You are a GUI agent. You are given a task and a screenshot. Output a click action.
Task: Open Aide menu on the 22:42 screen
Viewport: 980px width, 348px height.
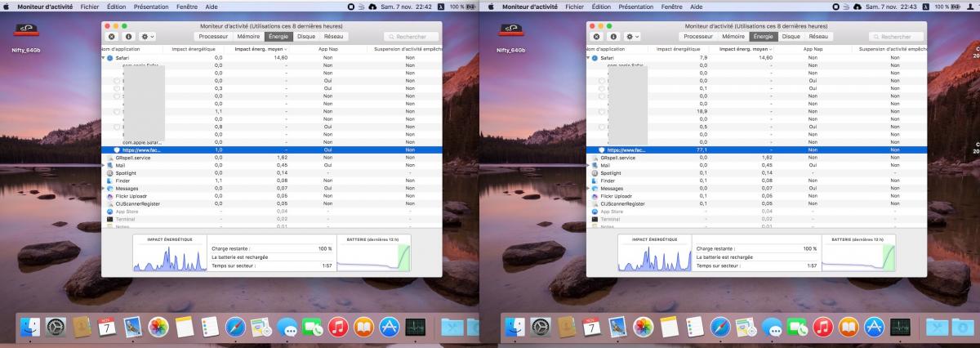212,6
